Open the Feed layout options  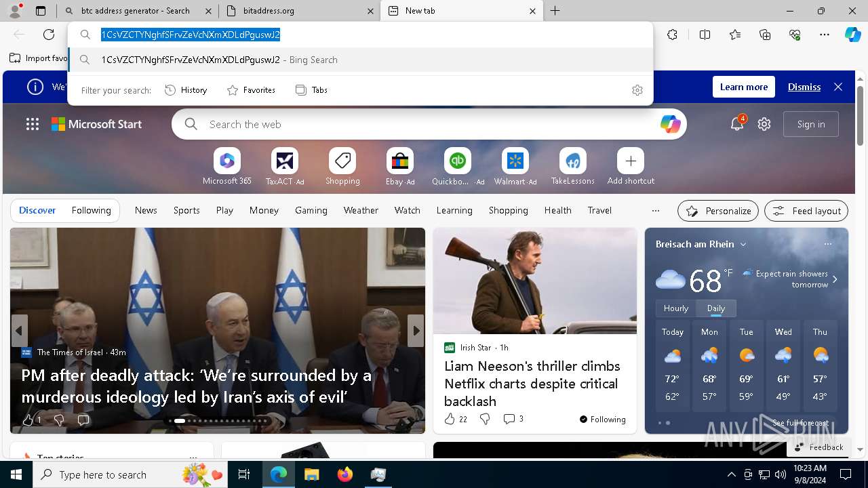tap(806, 211)
